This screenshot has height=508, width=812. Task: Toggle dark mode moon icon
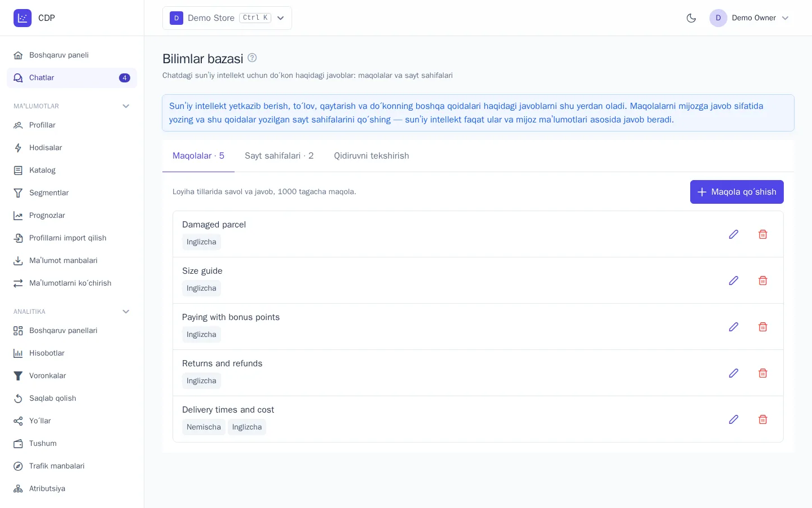coord(691,18)
